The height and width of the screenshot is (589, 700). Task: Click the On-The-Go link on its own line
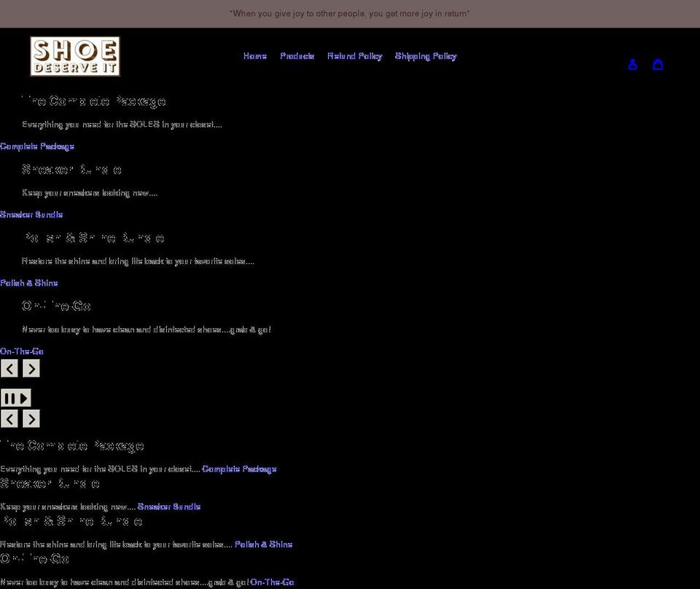22,351
